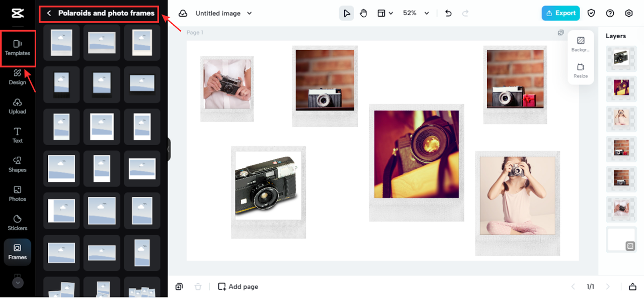Screen dimensions: 644x299
Task: Open the Upload sidebar tab
Action: pyautogui.click(x=18, y=107)
